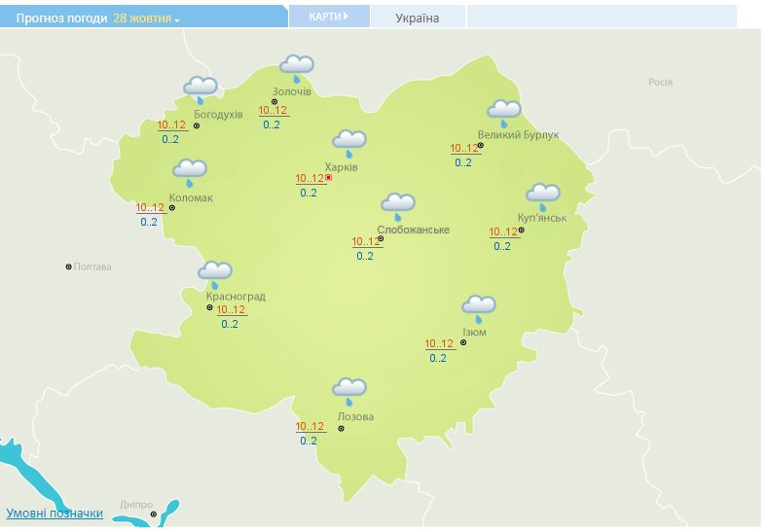Click the rain cloud icon above Лозова
Screen dimensions: 767x532
point(349,392)
